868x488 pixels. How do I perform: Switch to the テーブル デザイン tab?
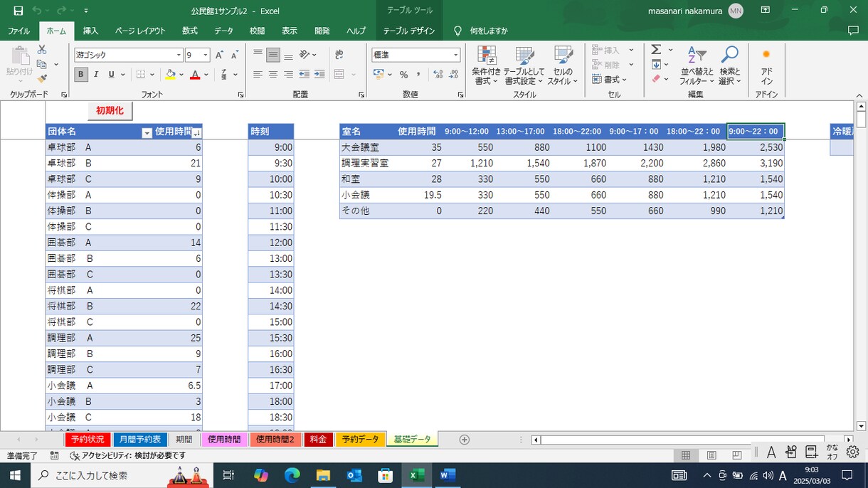(409, 31)
